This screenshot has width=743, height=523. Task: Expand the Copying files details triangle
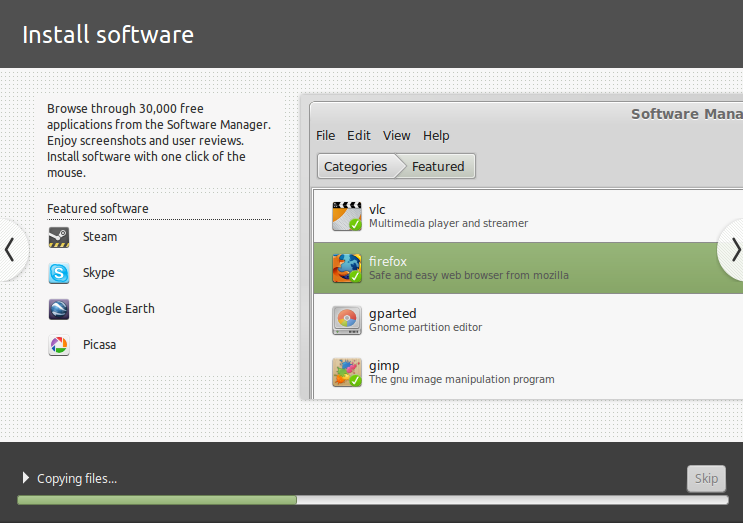(x=26, y=478)
